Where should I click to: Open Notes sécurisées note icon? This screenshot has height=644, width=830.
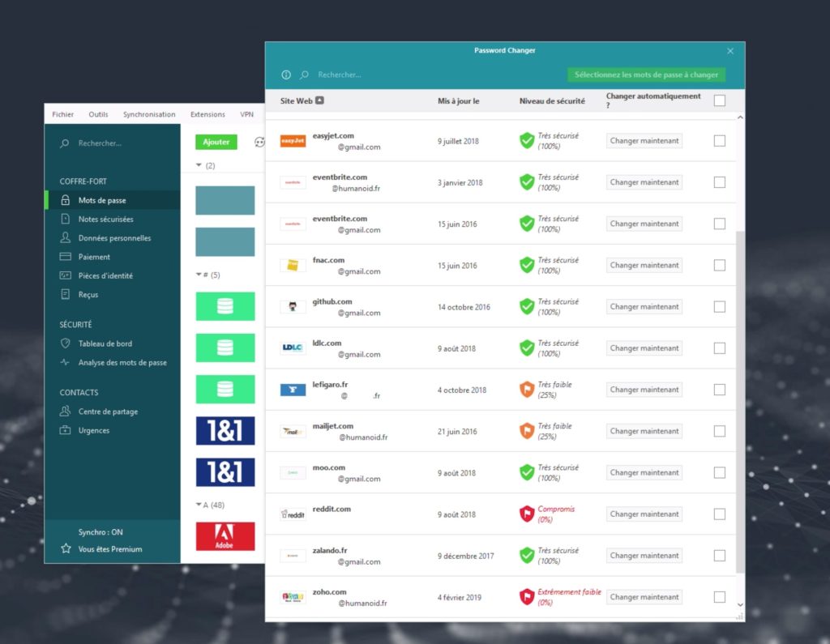(65, 219)
